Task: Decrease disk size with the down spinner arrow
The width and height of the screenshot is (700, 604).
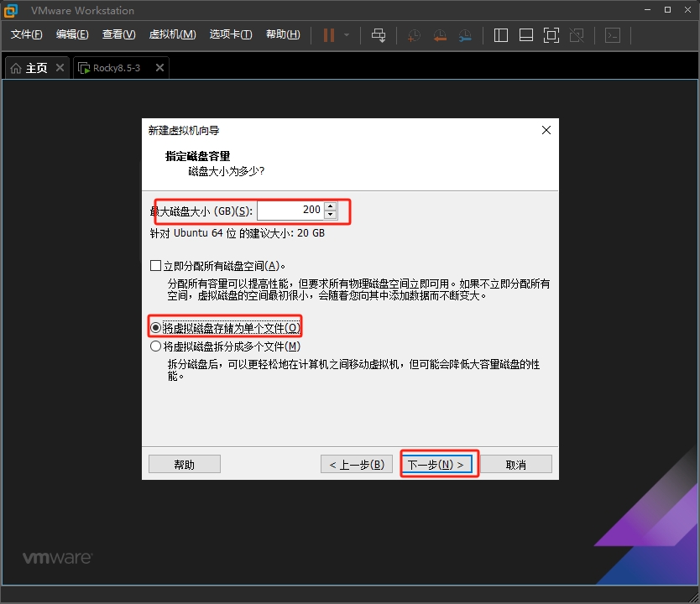Action: (x=331, y=215)
